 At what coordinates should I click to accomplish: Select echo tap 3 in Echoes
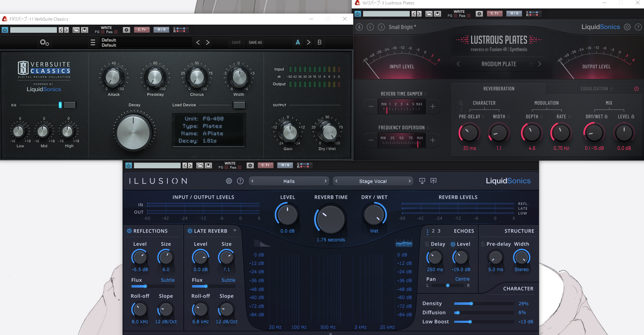pos(439,231)
